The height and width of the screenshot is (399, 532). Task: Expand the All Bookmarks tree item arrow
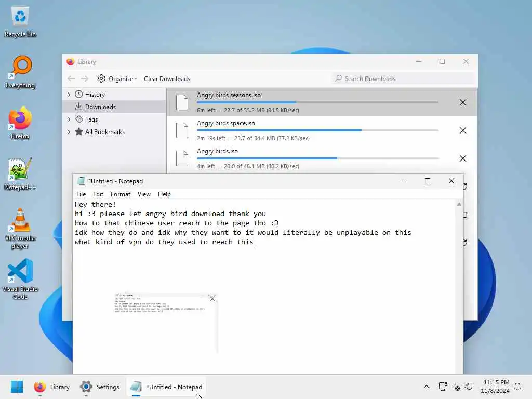[69, 132]
